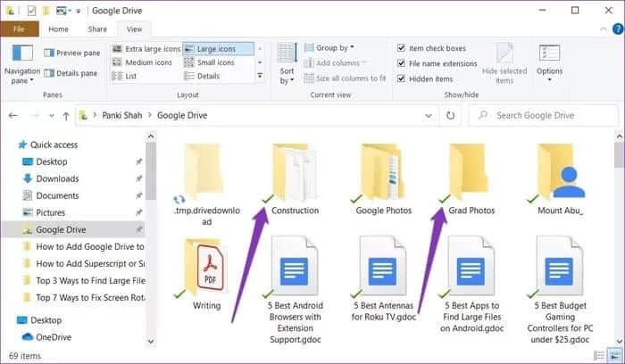This screenshot has width=625, height=364.
Task: Open folder Options
Action: pos(549,63)
